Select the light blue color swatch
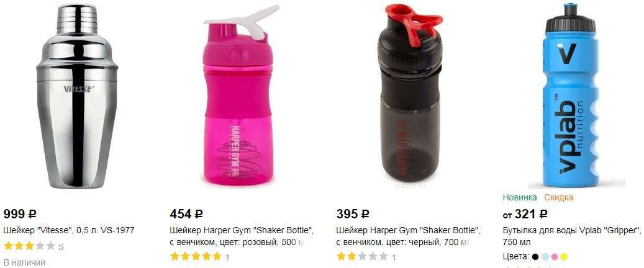Viewport: 644px width, 268px height. (x=545, y=257)
